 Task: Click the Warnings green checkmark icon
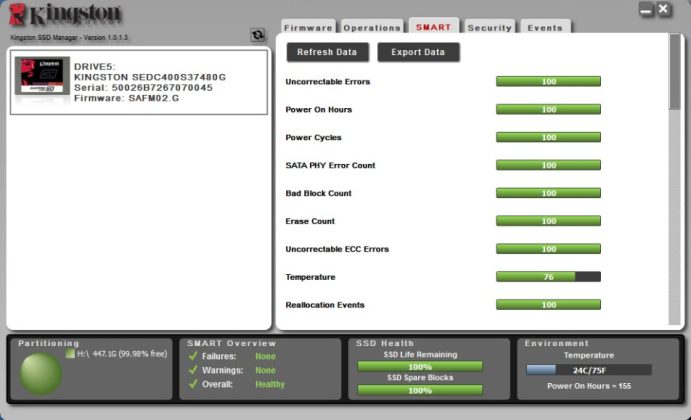pos(193,370)
